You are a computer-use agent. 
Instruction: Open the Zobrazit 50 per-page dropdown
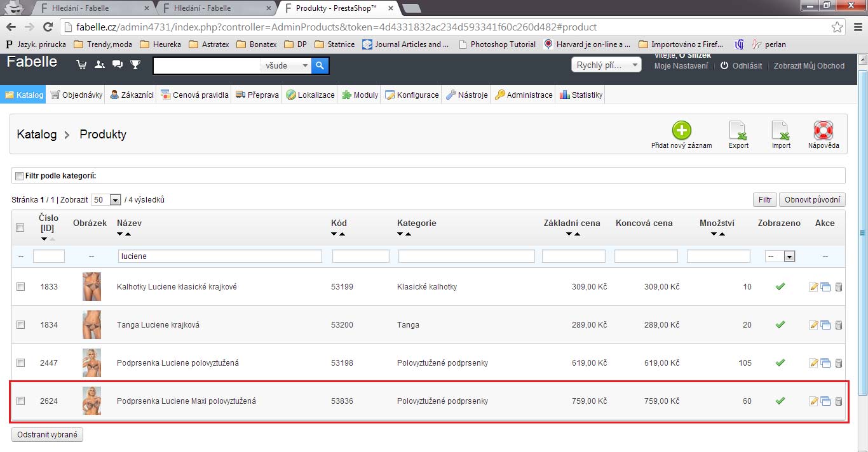pos(106,200)
